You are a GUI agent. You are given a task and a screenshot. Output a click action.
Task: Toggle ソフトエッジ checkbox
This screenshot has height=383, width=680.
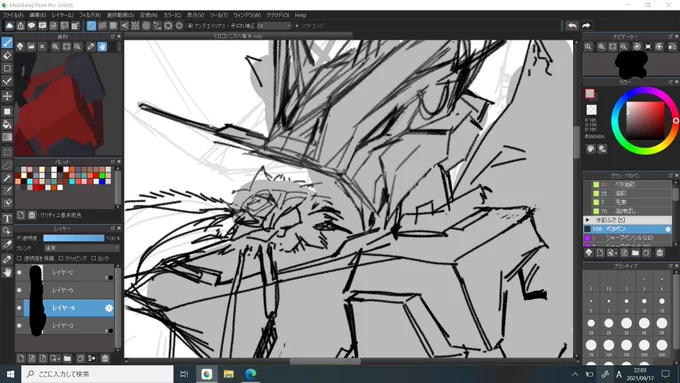(x=297, y=26)
